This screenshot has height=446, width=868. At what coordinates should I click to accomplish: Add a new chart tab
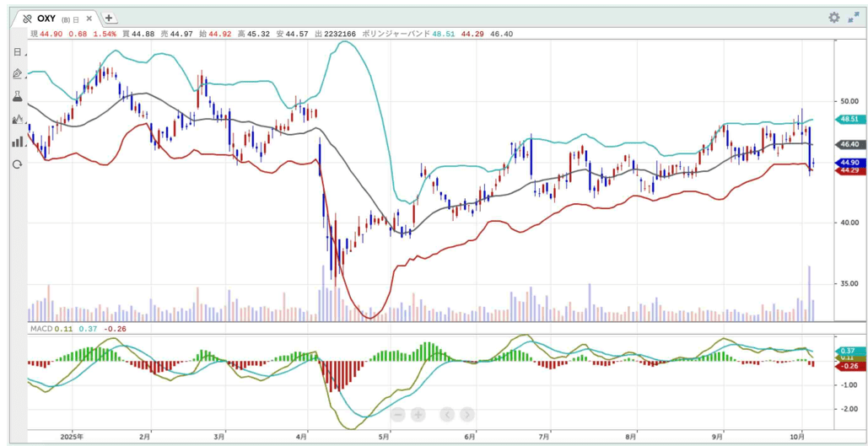click(110, 19)
